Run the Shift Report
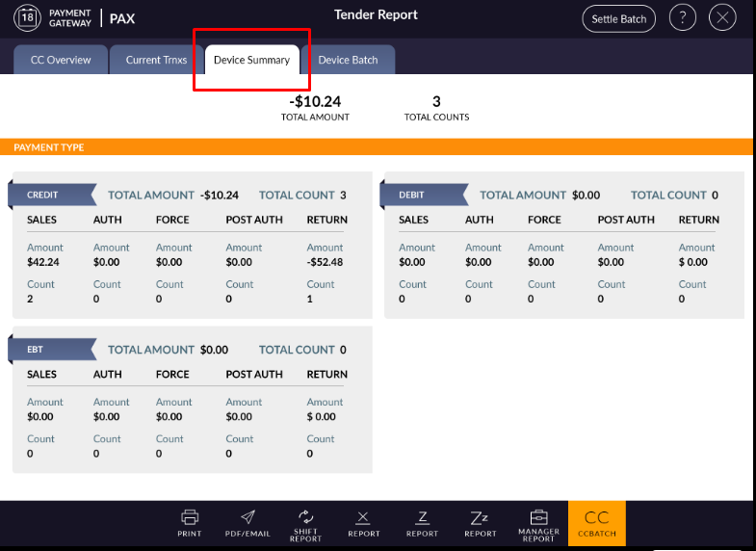This screenshot has height=551, width=756. tap(305, 525)
